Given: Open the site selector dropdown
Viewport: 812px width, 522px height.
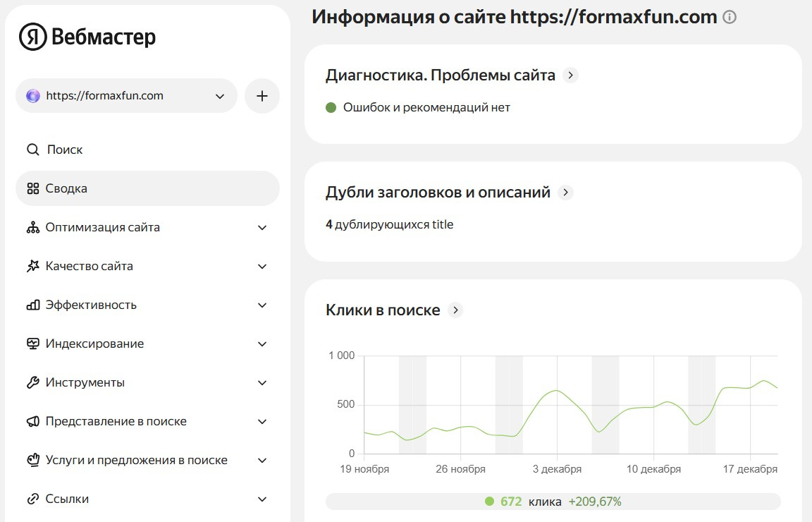Looking at the screenshot, I should coord(126,96).
